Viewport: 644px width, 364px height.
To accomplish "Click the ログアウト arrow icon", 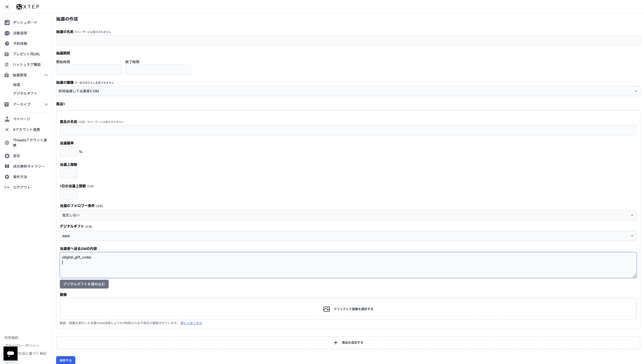I will click(x=7, y=187).
